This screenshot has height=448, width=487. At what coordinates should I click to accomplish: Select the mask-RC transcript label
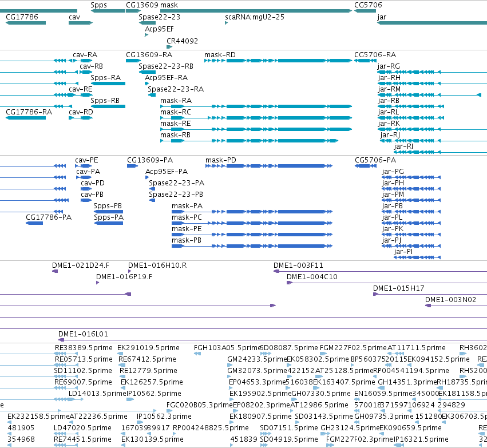(x=176, y=112)
